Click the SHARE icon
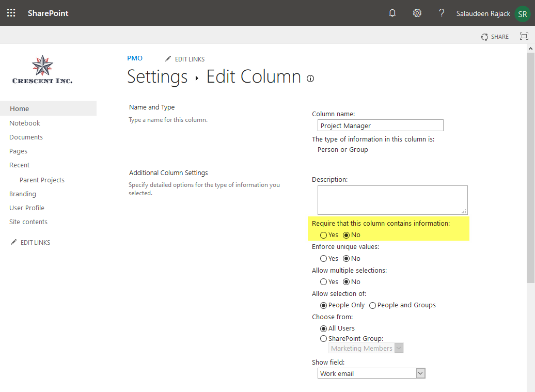 pyautogui.click(x=484, y=37)
